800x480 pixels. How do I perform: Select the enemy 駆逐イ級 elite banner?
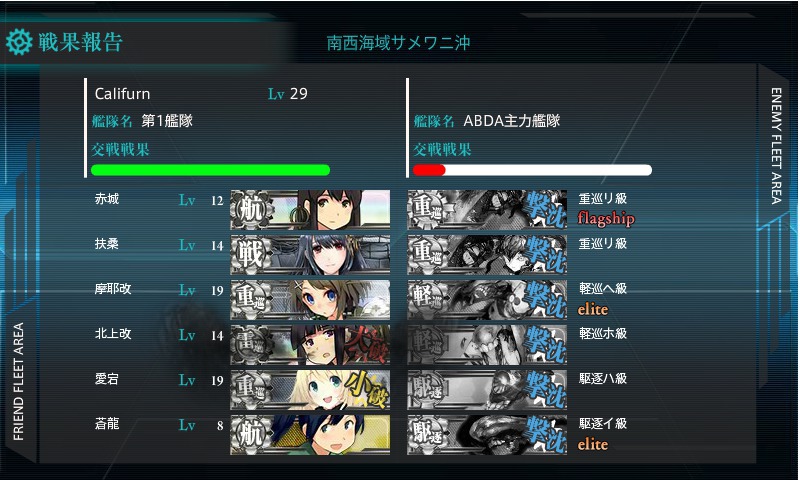click(x=487, y=434)
